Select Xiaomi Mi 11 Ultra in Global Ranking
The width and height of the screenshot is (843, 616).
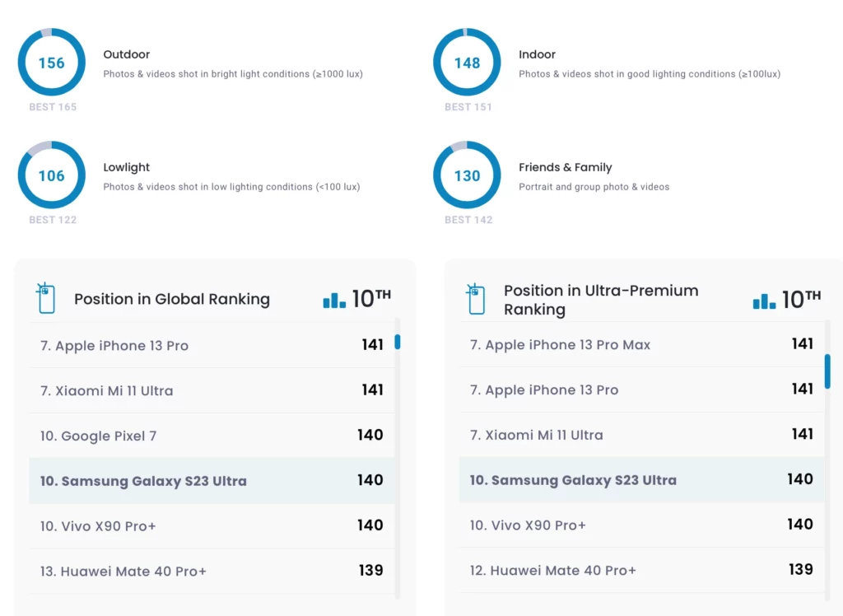(212, 390)
